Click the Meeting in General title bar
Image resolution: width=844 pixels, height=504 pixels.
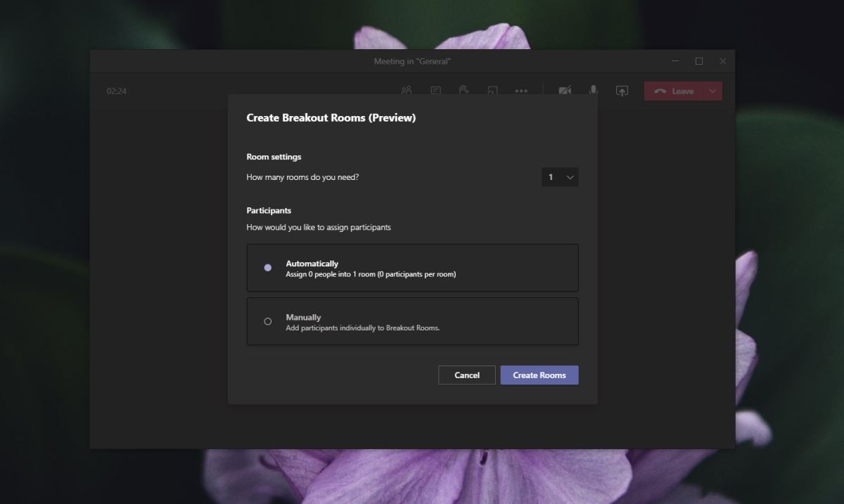pos(411,61)
